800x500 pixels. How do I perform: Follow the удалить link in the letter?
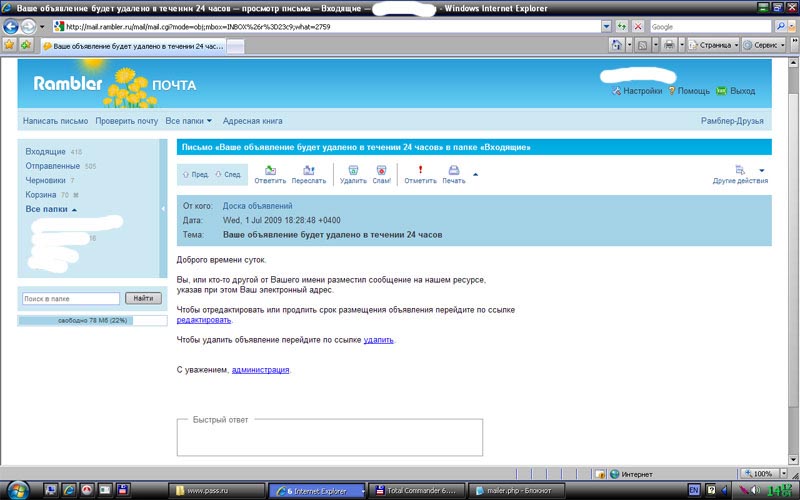tap(379, 339)
